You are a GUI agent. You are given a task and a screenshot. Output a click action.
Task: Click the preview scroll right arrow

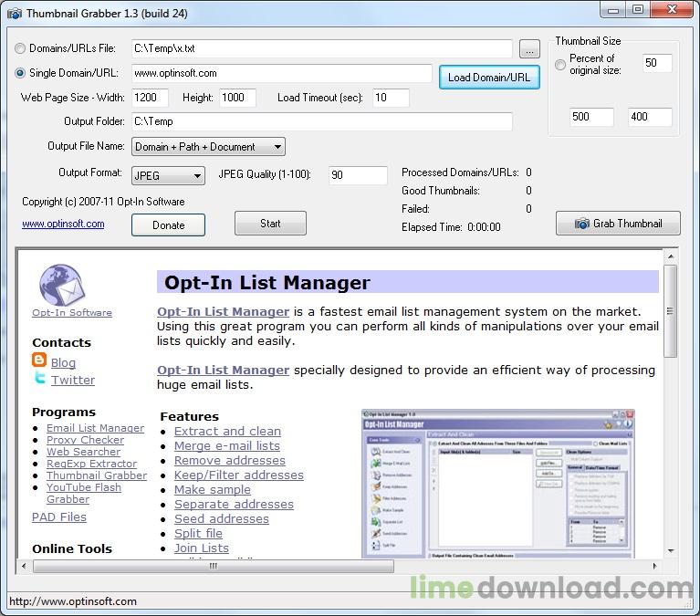coord(654,566)
